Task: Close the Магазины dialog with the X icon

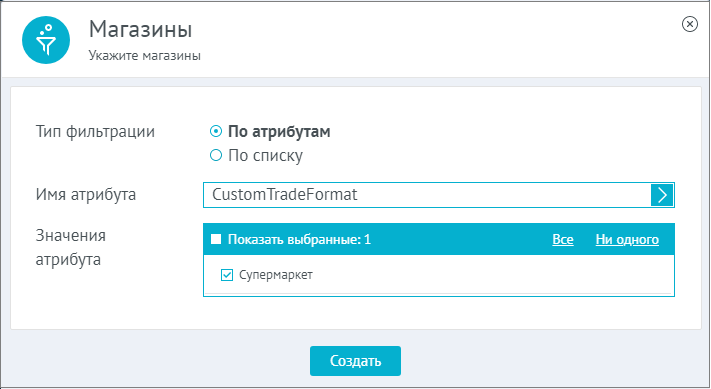Action: point(690,24)
